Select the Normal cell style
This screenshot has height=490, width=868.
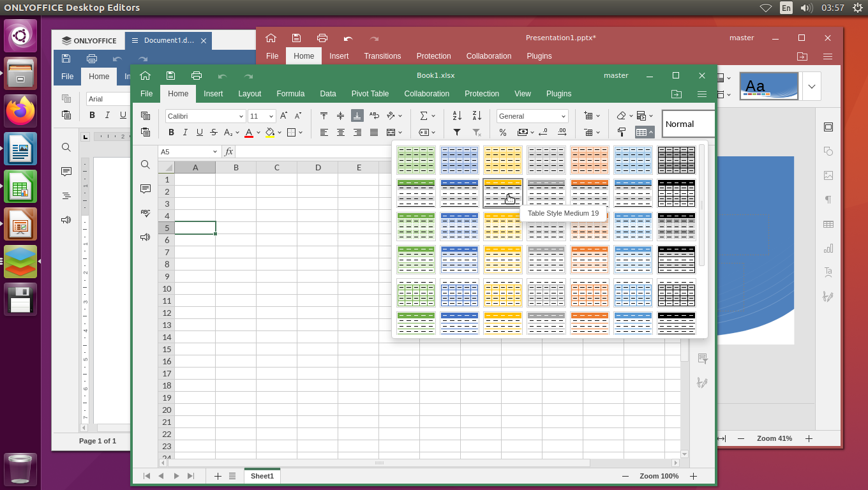coord(688,124)
